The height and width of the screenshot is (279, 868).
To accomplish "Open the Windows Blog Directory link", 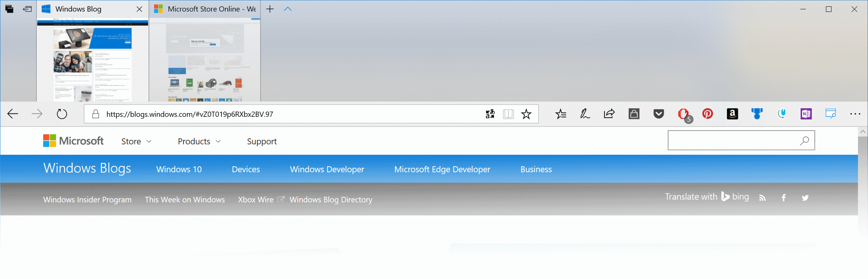I will coord(331,199).
